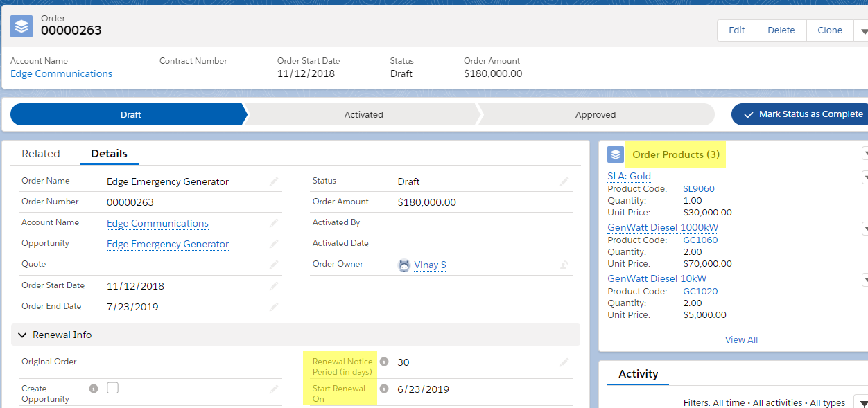The height and width of the screenshot is (408, 868).
Task: Edit Order End Date using its pencil icon
Action: [x=274, y=307]
